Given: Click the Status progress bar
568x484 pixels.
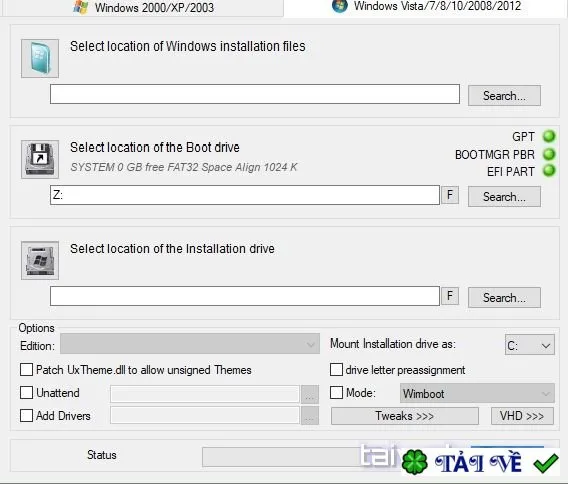Looking at the screenshot, I should [301, 457].
